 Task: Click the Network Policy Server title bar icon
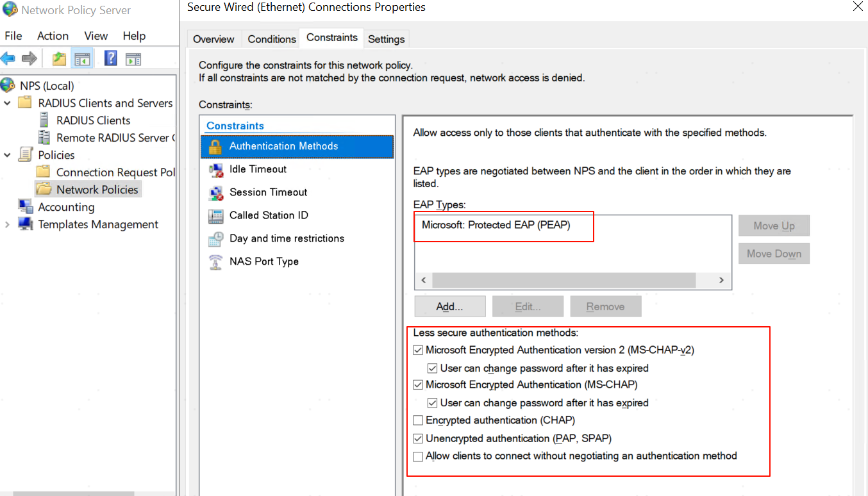click(x=10, y=10)
